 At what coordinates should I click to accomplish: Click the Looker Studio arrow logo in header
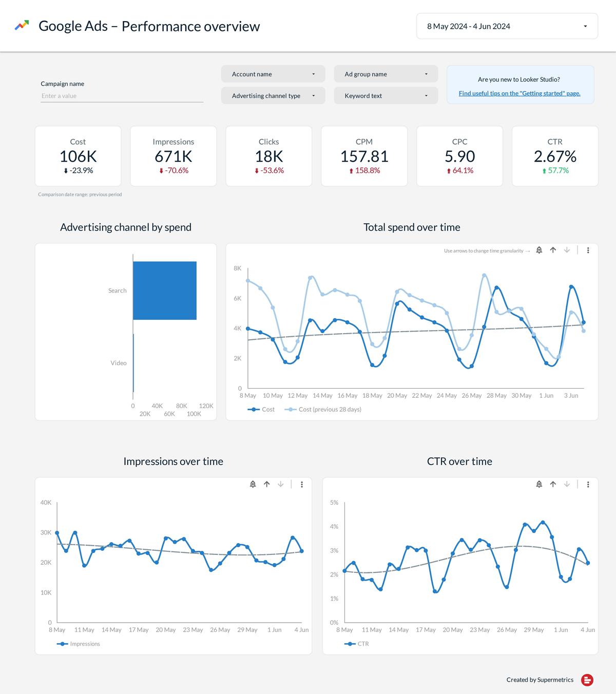(x=22, y=25)
